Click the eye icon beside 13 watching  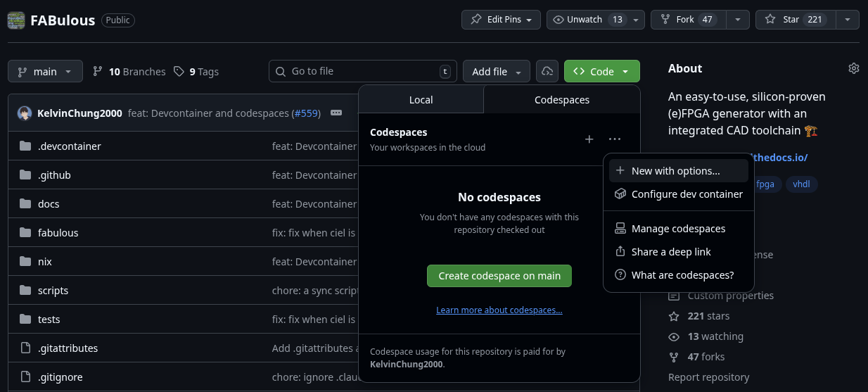[674, 336]
